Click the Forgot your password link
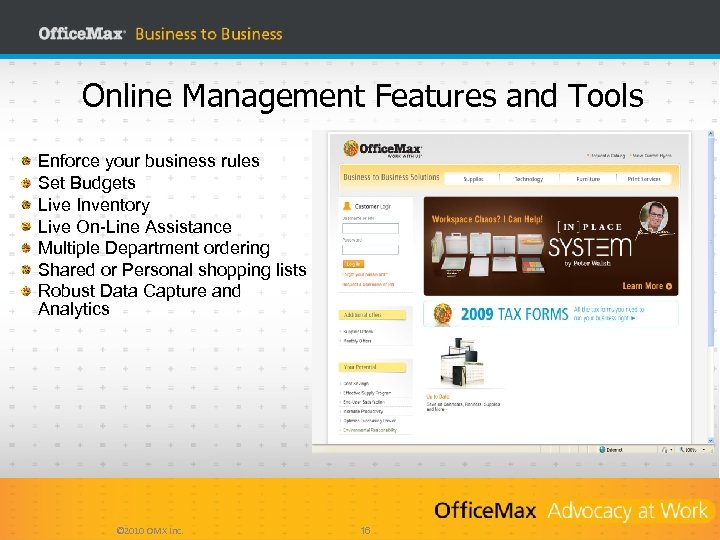This screenshot has height=540, width=720. point(365,275)
